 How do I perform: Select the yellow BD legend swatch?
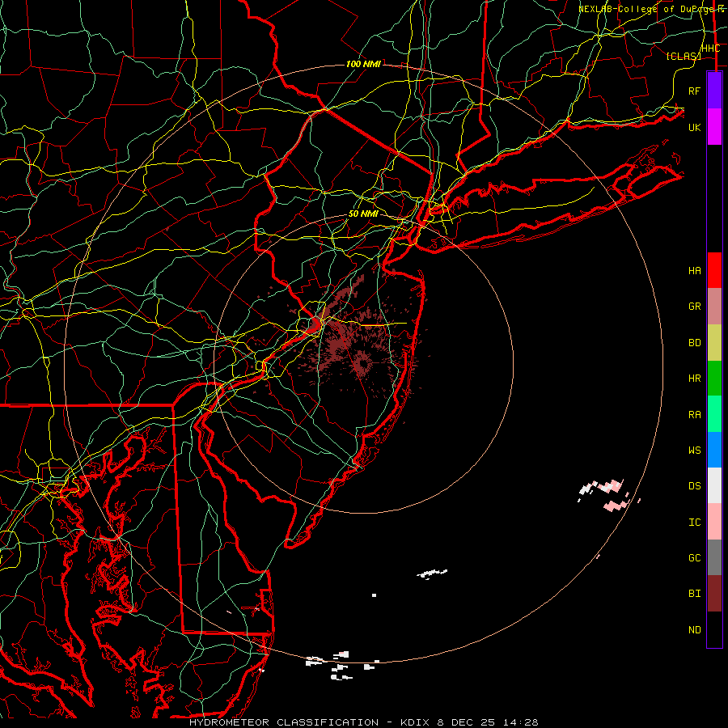pyautogui.click(x=714, y=343)
